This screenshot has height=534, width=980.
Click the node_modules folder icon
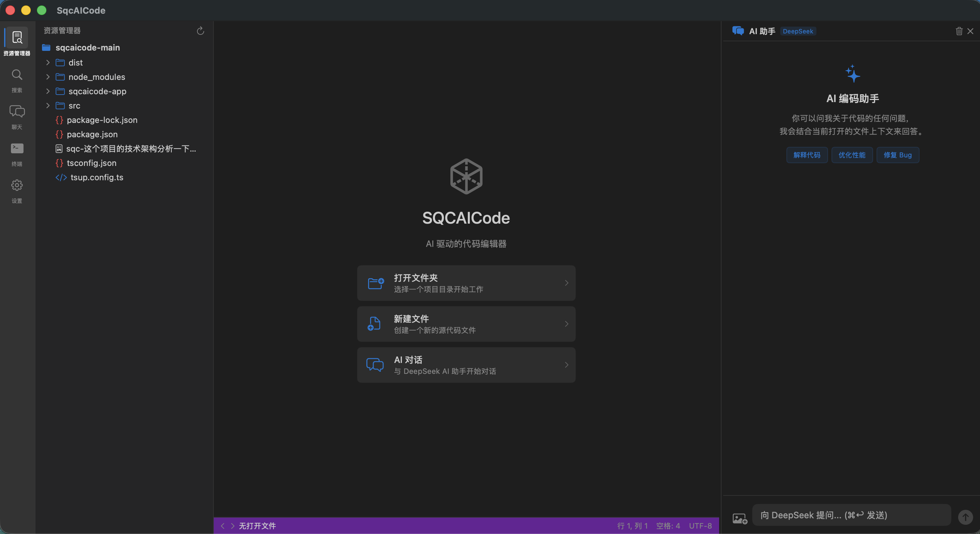(60, 77)
